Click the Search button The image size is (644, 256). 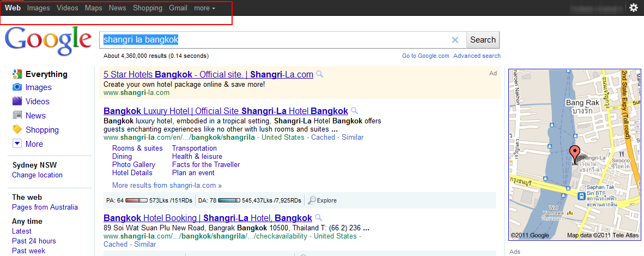483,40
